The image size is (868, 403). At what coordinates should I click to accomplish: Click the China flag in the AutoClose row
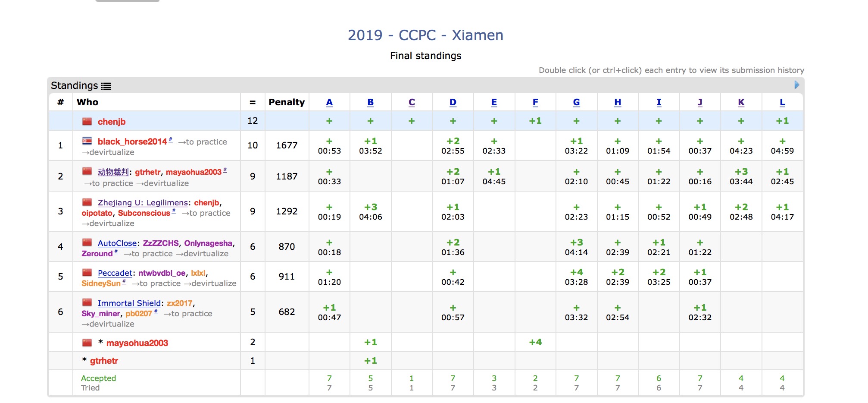point(87,242)
